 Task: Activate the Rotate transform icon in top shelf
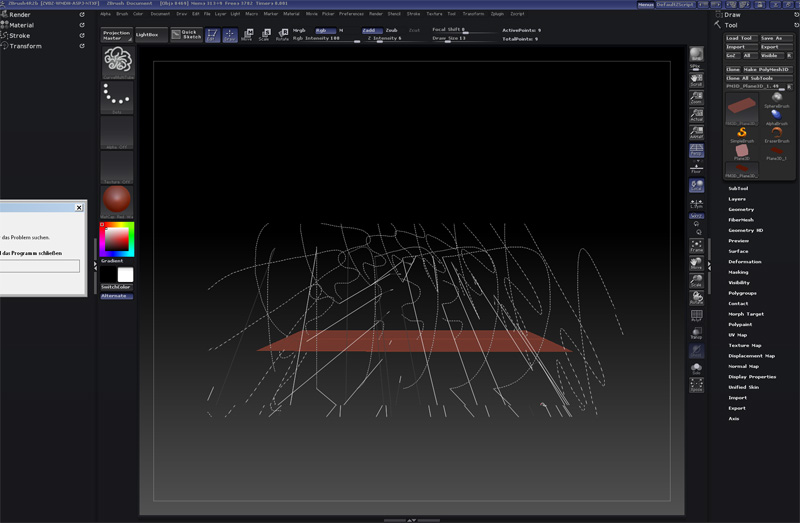282,35
